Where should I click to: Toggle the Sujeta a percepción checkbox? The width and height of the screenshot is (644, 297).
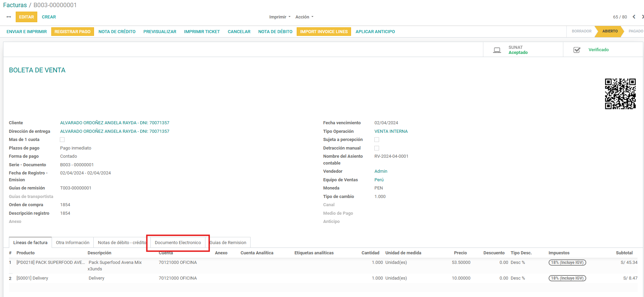click(377, 140)
